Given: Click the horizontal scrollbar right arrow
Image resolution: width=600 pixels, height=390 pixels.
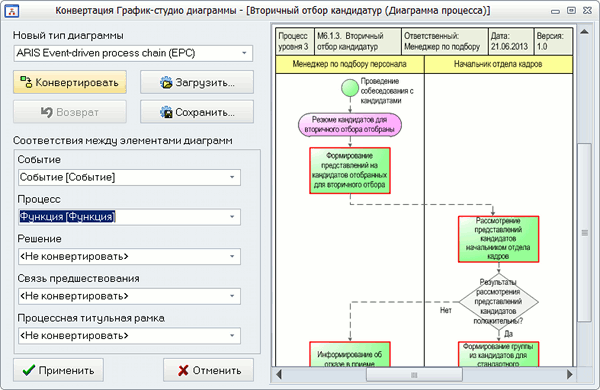Looking at the screenshot, I should (x=569, y=374).
